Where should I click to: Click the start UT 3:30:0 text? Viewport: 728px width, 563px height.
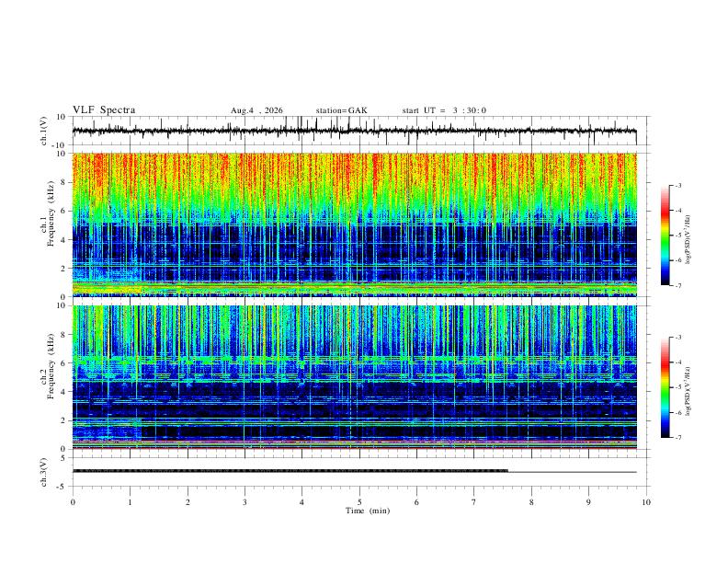click(x=444, y=110)
